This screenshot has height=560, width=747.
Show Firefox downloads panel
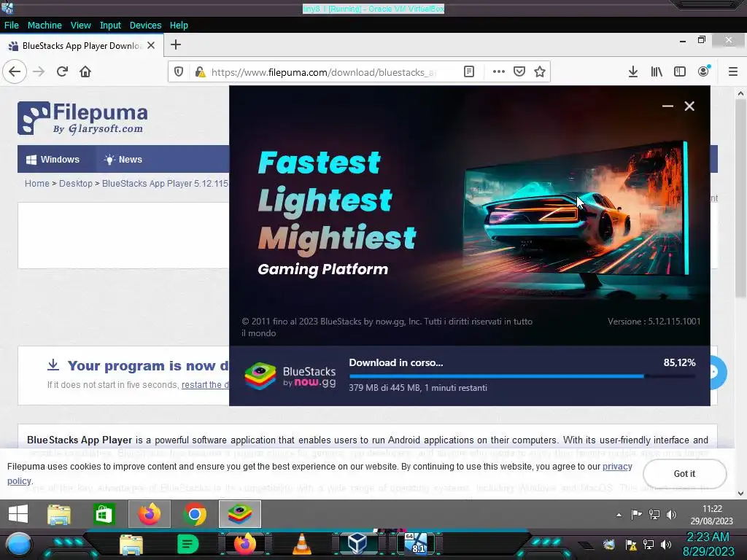pos(633,72)
